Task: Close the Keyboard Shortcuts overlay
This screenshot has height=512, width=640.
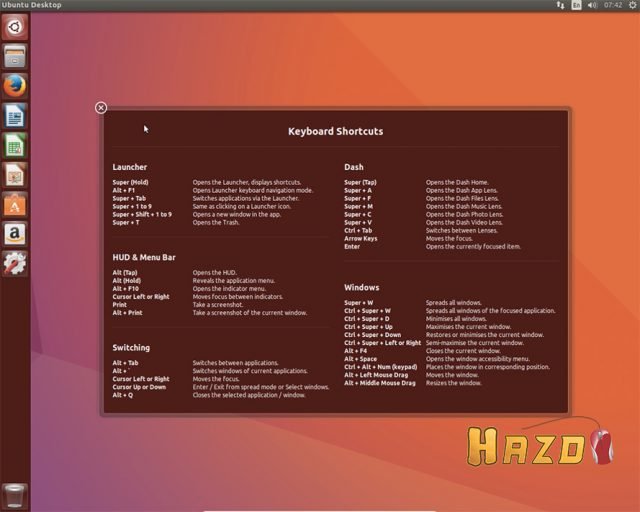Action: point(101,108)
